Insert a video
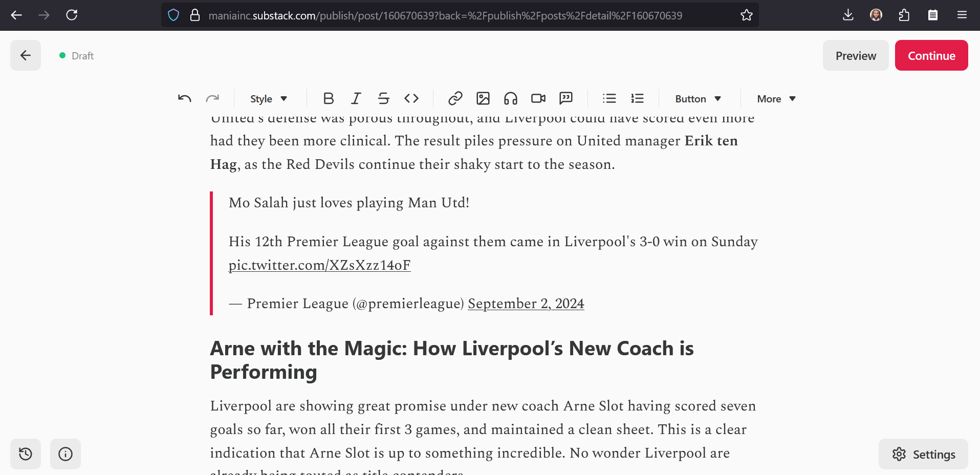The width and height of the screenshot is (980, 475). [x=538, y=98]
